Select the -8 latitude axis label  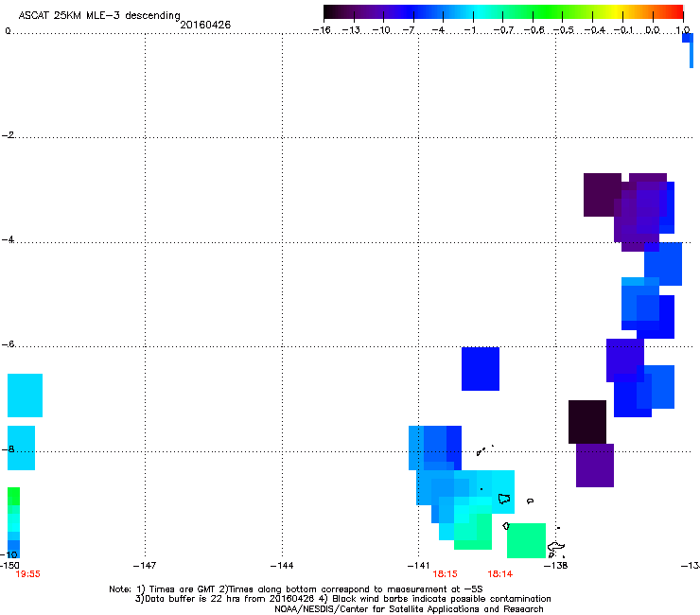[8, 448]
